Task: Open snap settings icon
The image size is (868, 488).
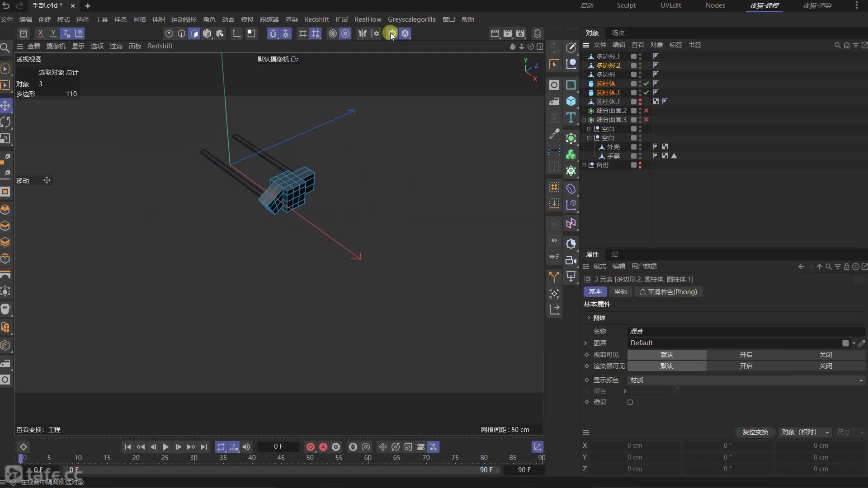Action: 285,33
